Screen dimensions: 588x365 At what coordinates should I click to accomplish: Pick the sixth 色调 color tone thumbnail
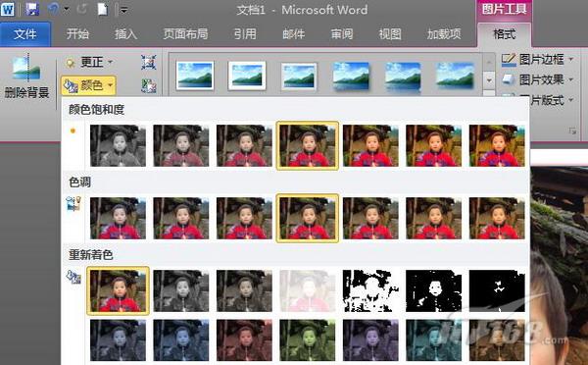433,218
